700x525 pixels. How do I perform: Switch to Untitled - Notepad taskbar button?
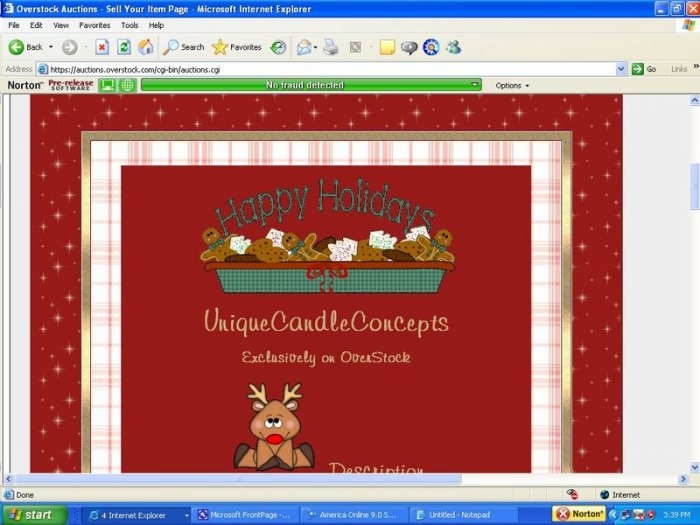coord(464,515)
